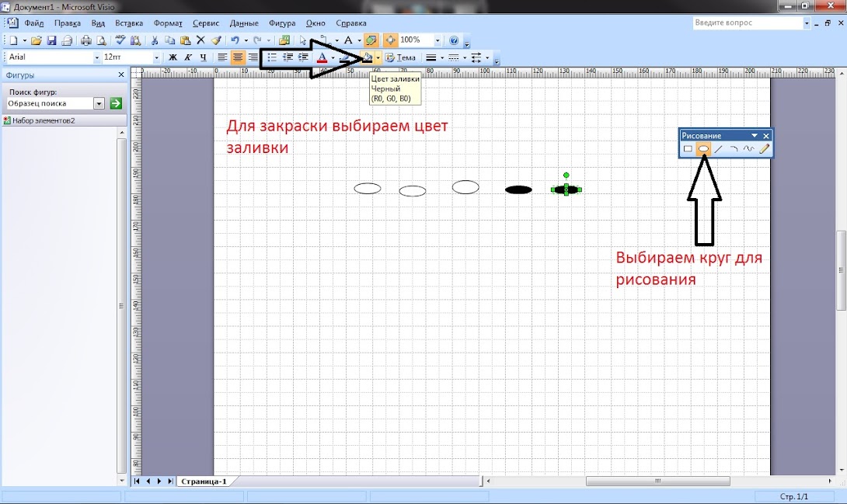
Task: Open Visio Help with the question mark icon
Action: coord(455,40)
